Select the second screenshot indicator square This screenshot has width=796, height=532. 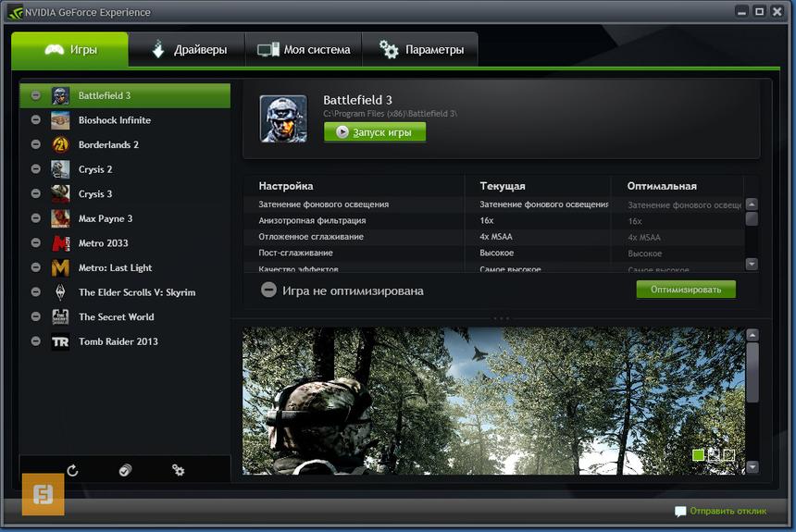714,455
